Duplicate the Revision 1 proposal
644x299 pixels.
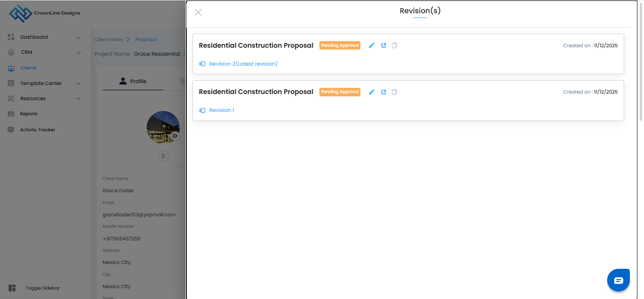pyautogui.click(x=394, y=92)
